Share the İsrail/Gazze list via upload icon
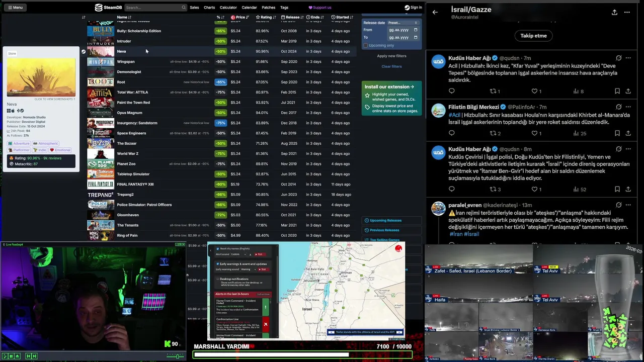 click(614, 12)
